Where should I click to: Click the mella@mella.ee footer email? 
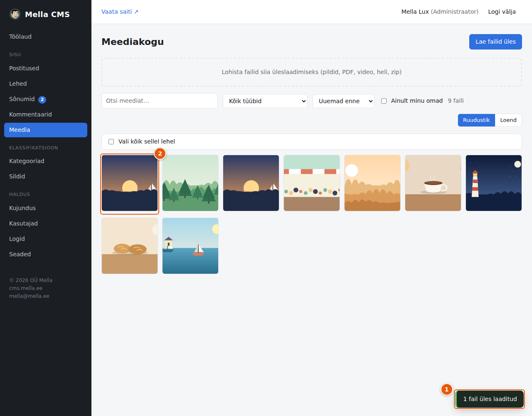[x=29, y=296]
